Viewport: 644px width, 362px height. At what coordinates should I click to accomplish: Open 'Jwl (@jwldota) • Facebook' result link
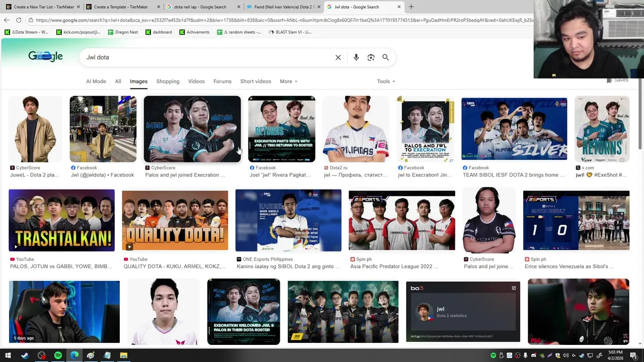tap(103, 175)
